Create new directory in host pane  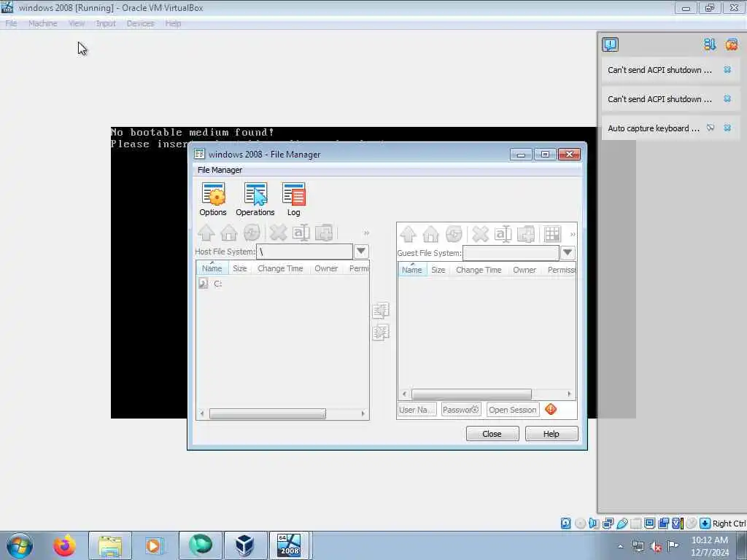coord(324,233)
